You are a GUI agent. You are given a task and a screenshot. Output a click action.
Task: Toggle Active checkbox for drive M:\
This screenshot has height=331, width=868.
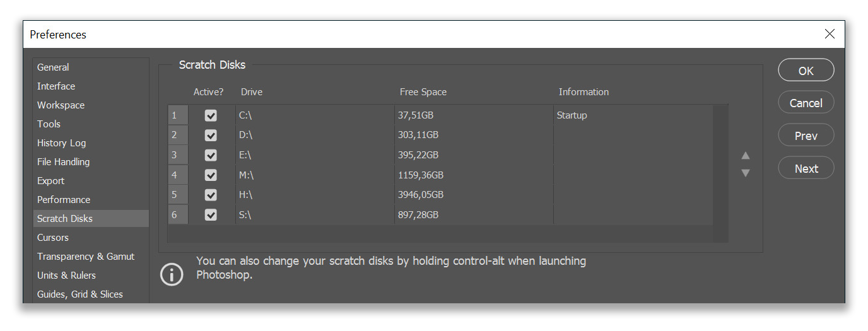point(211,175)
